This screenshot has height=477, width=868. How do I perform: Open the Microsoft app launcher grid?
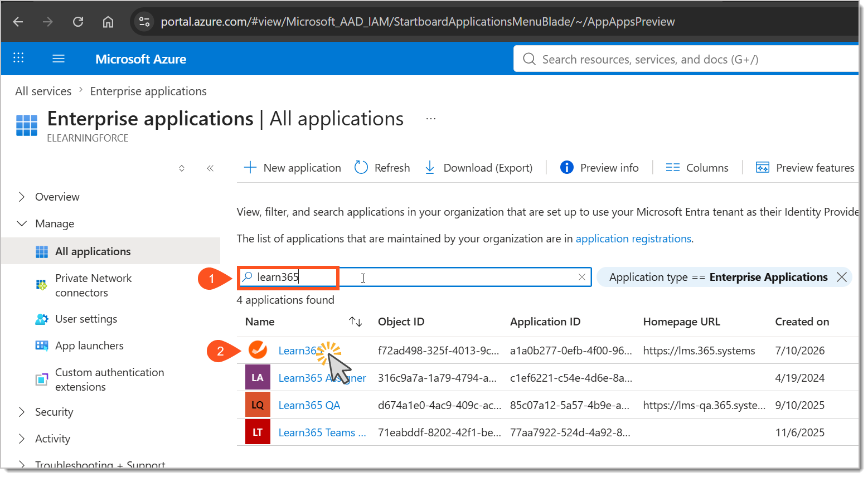[x=18, y=58]
